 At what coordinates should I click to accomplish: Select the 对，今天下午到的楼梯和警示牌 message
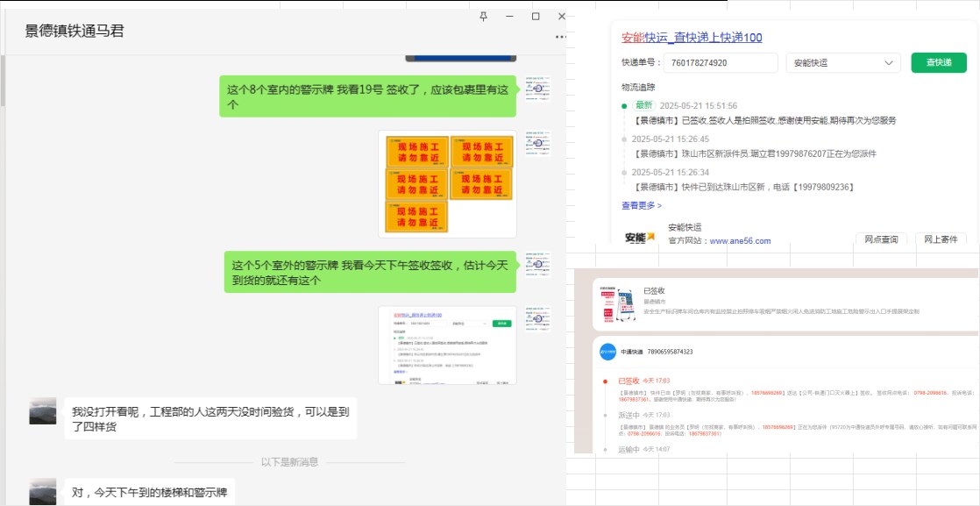pyautogui.click(x=150, y=493)
